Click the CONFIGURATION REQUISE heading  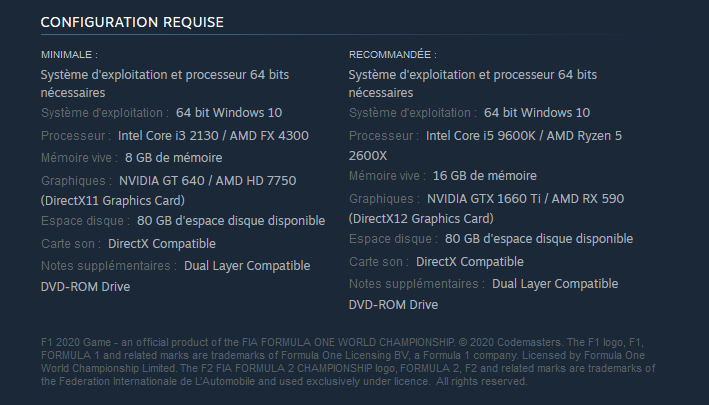coord(132,22)
